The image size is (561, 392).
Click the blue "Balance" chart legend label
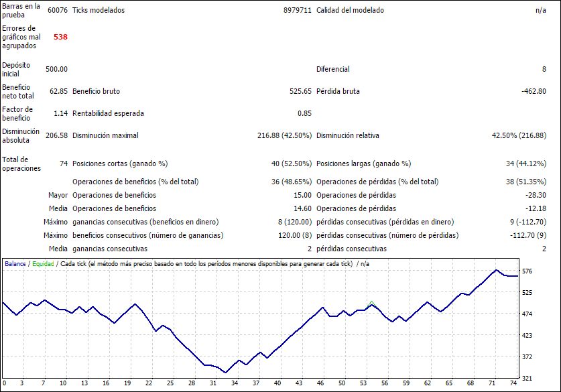click(x=15, y=264)
